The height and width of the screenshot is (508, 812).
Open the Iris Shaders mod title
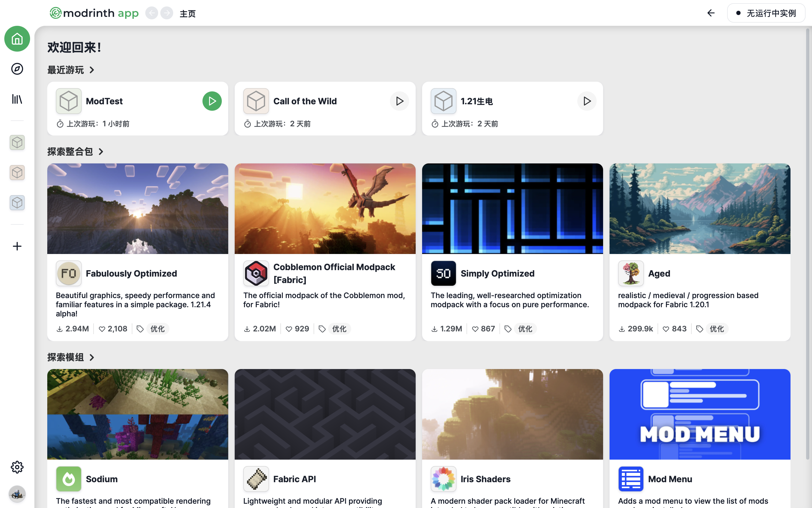point(485,479)
